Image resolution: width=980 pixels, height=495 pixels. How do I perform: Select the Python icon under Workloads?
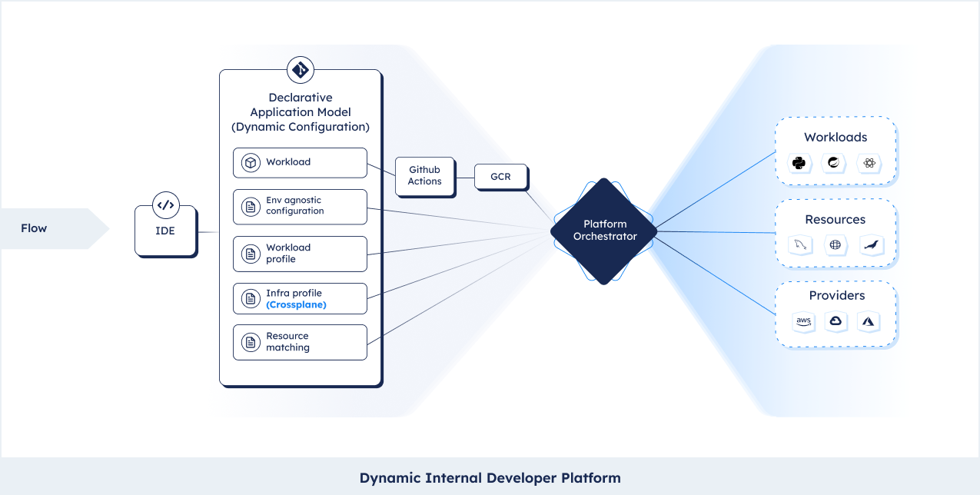[x=799, y=163]
